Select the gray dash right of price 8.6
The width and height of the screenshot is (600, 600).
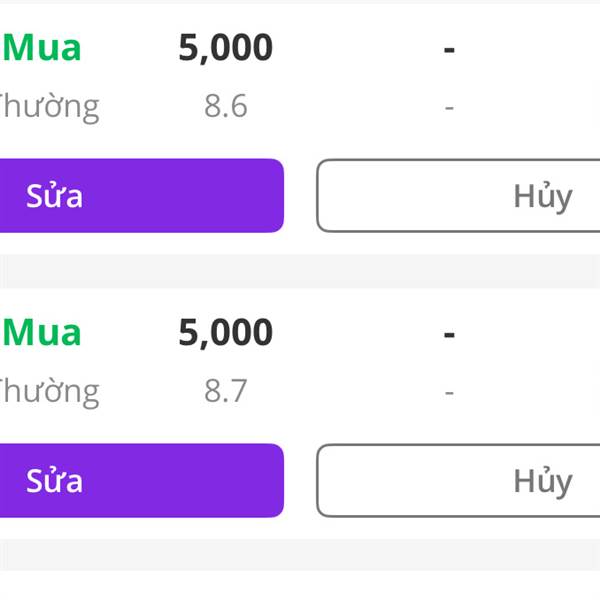click(x=449, y=106)
